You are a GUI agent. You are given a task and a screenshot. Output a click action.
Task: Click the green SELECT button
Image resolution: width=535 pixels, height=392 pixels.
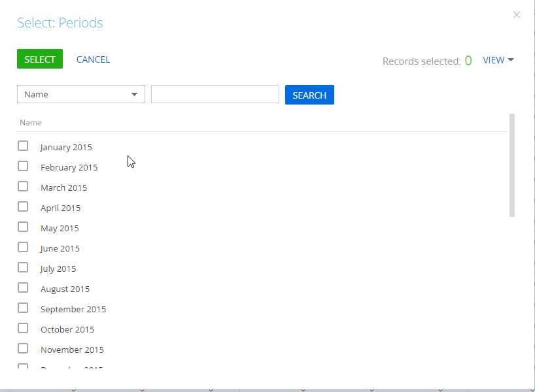(x=40, y=59)
